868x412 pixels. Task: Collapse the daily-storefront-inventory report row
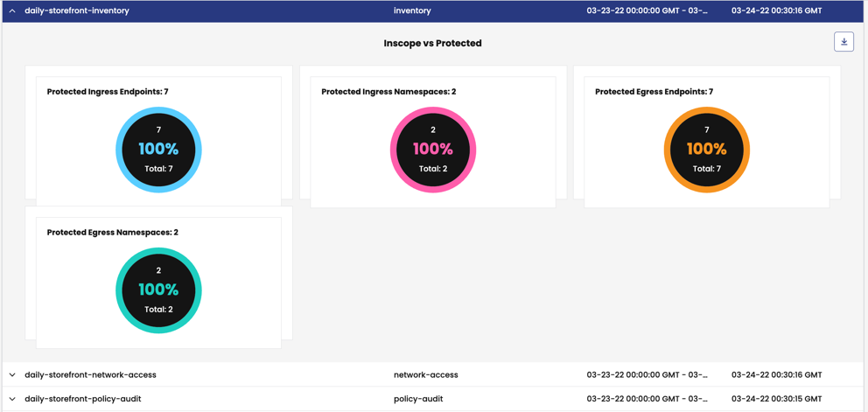click(12, 11)
